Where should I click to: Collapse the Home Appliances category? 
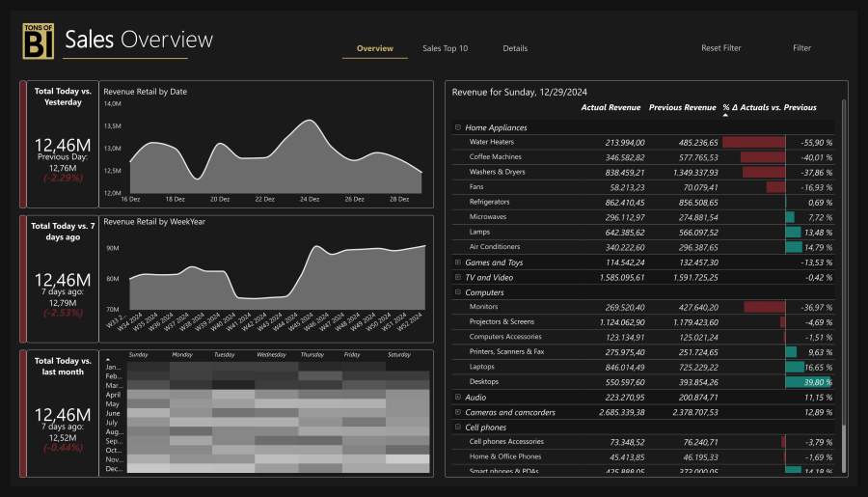click(x=458, y=127)
